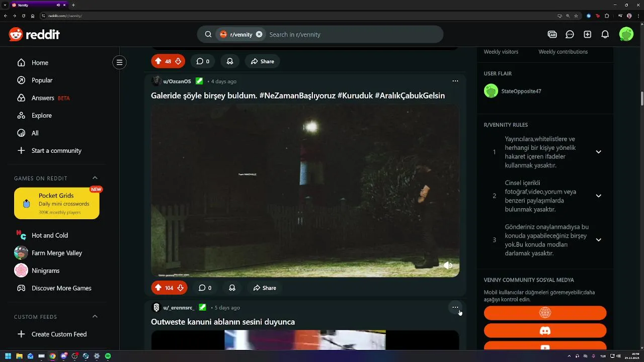Screen dimensions: 644x362
Task: Share the 104-point post
Action: [265, 288]
